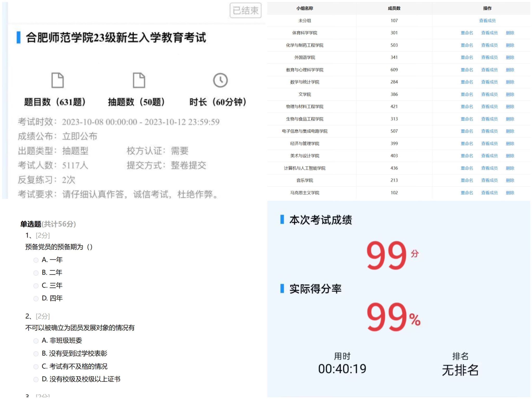Select radio option C. 三年
The height and width of the screenshot is (399, 532).
[36, 286]
